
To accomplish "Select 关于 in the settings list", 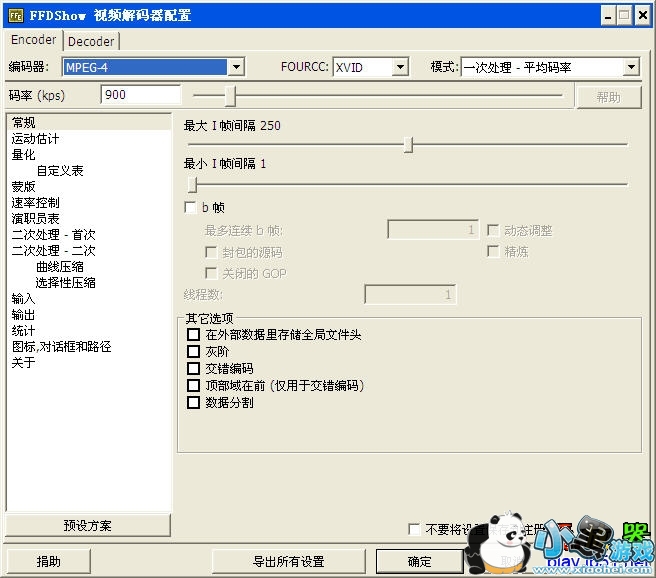I will click(x=23, y=362).
